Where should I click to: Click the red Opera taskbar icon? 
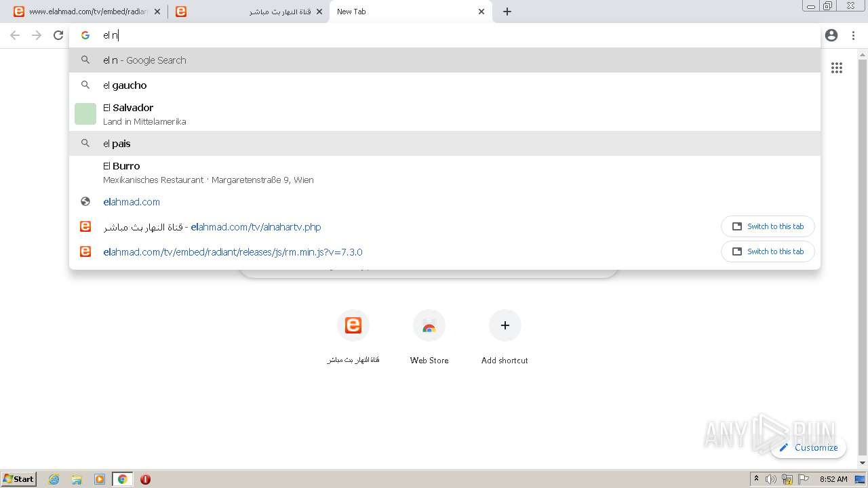coord(145,479)
